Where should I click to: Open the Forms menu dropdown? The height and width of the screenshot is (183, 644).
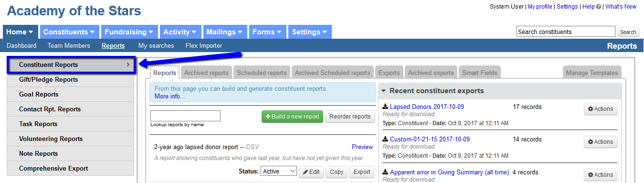point(267,32)
